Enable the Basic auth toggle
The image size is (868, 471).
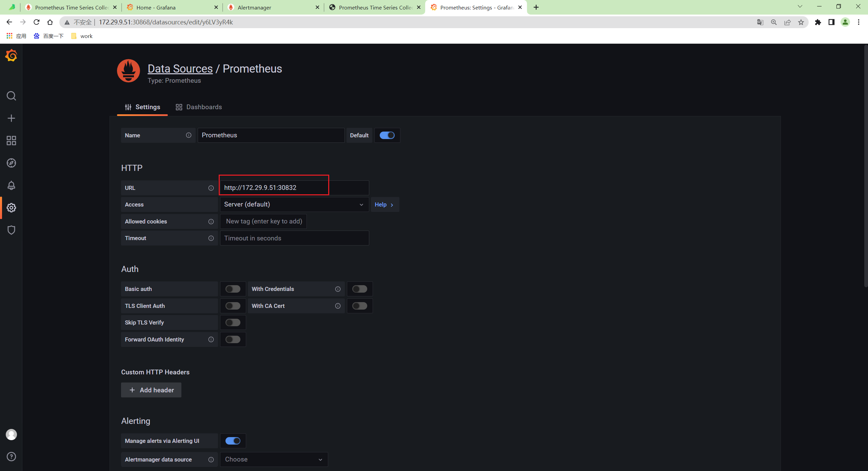coord(233,289)
